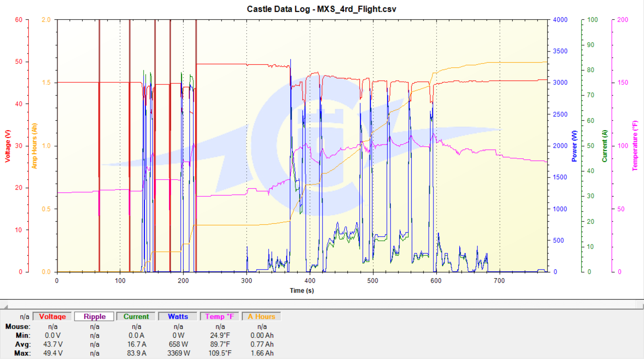The image size is (644, 359).
Task: Toggle the Watts series button
Action: click(178, 316)
